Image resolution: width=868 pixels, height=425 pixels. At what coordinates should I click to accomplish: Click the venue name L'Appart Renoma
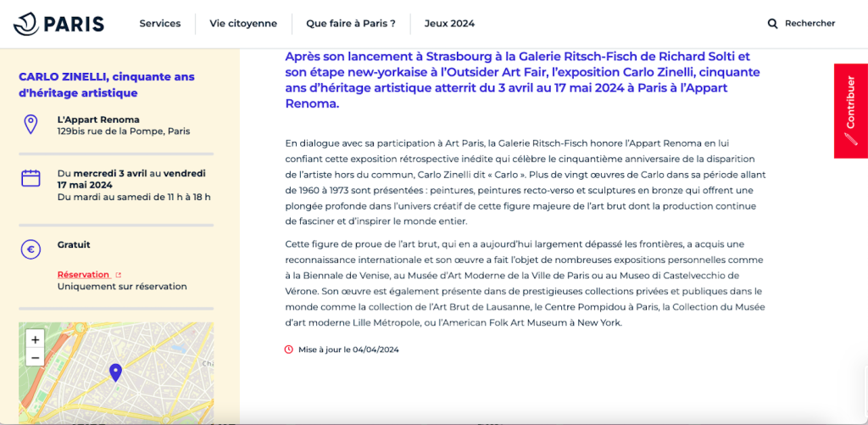[98, 120]
